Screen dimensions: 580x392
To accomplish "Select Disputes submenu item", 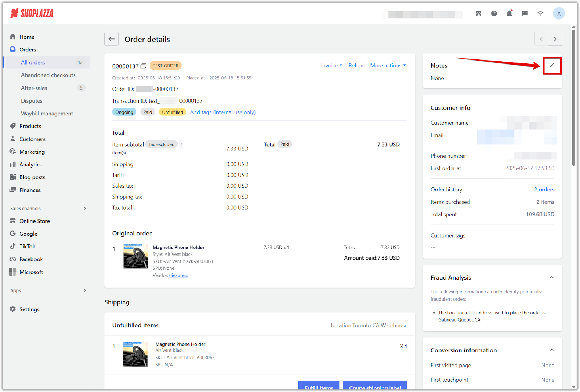I will 32,101.
